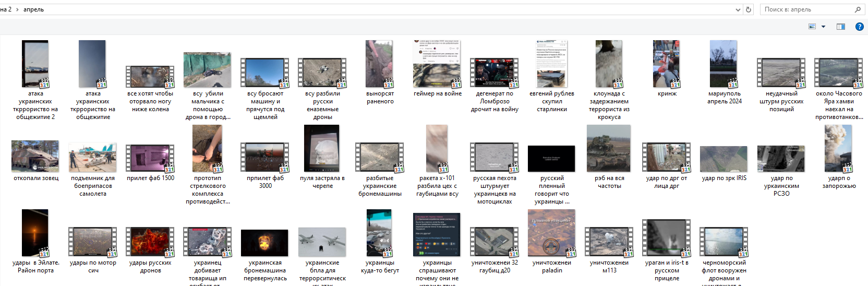The image size is (868, 286).
Task: Select file 'удары русских дронов'
Action: [x=150, y=251]
